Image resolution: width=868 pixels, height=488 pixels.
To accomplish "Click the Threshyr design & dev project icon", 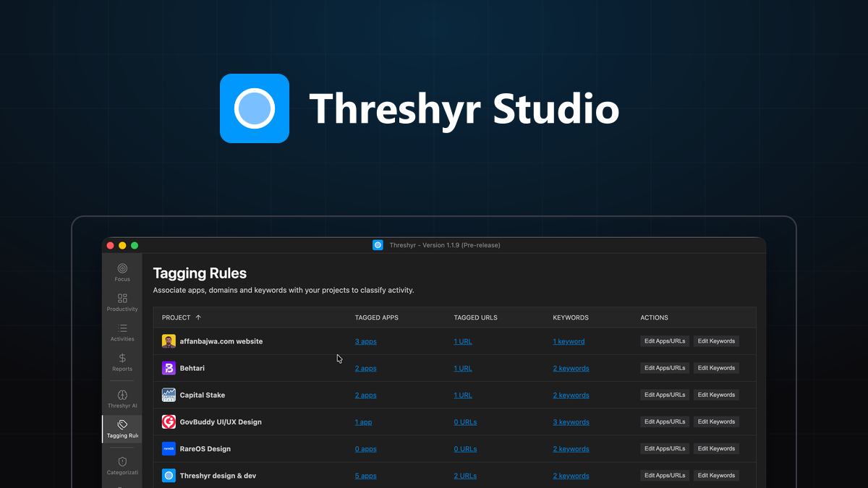I will click(169, 476).
